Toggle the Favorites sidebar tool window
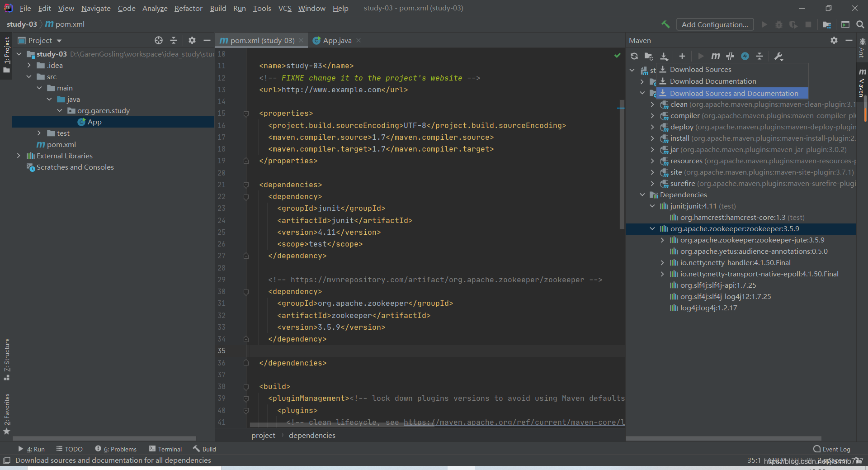 click(x=6, y=414)
